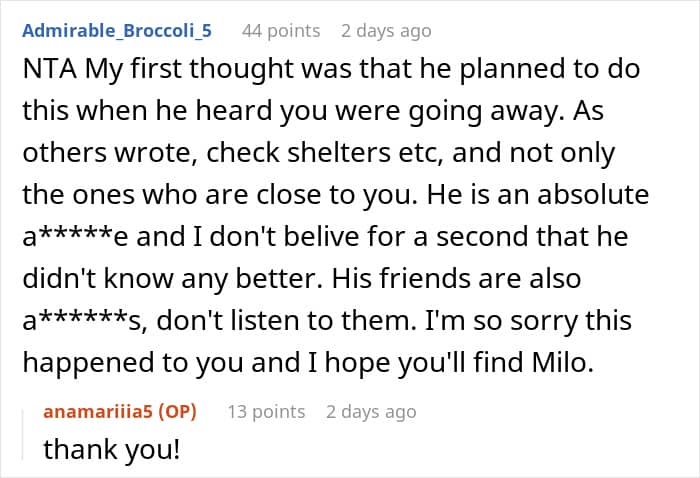The width and height of the screenshot is (700, 478).
Task: Collapse the reply thread using the indent line
Action: [23, 435]
